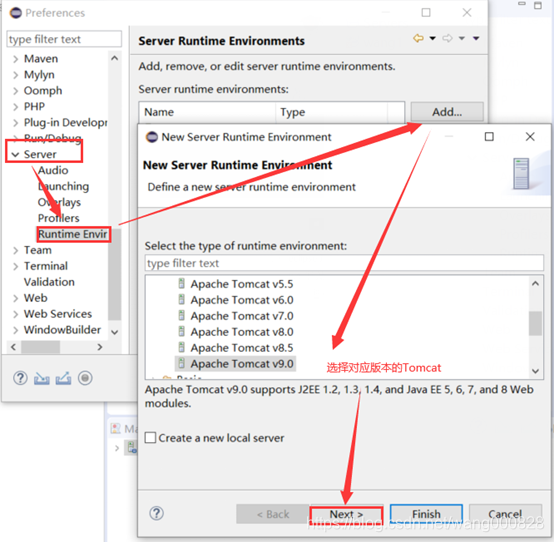The height and width of the screenshot is (542, 554).
Task: Select the Validation preferences item
Action: pyautogui.click(x=49, y=282)
